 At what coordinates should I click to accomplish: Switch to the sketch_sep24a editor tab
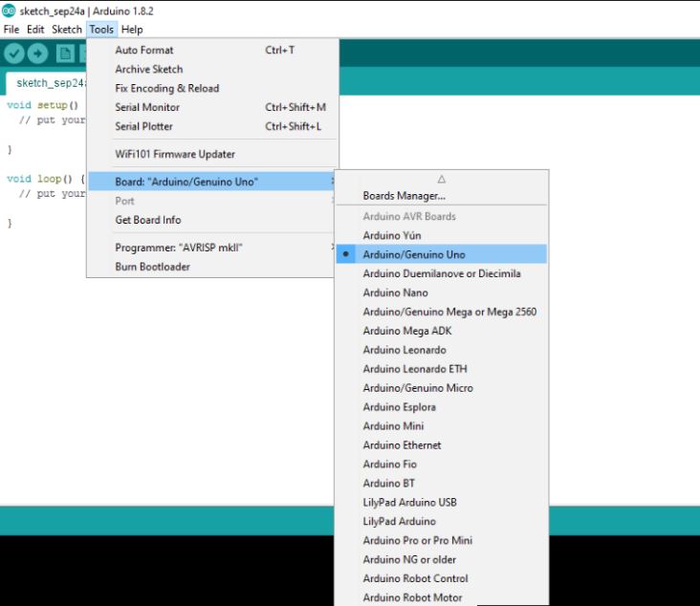point(47,83)
